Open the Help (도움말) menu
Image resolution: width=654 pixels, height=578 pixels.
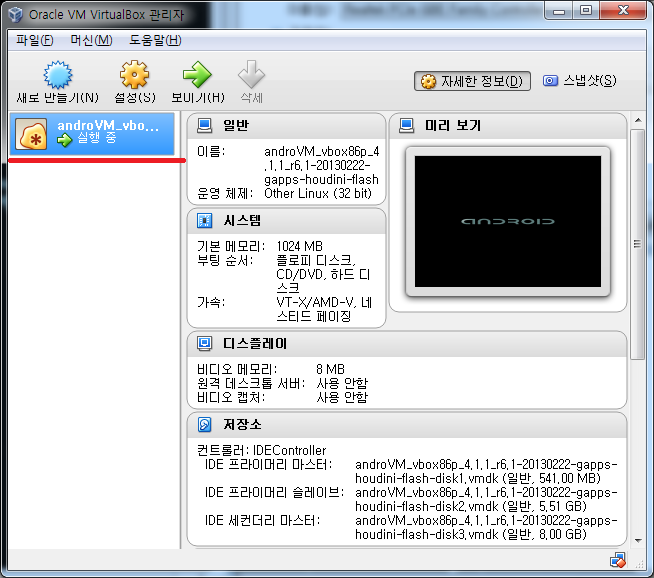point(155,40)
